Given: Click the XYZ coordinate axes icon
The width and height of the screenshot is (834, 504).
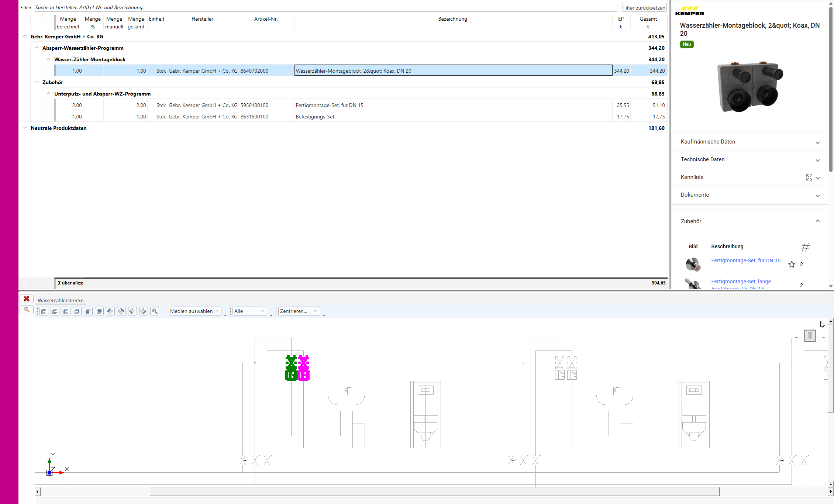Looking at the screenshot, I should point(56,465).
